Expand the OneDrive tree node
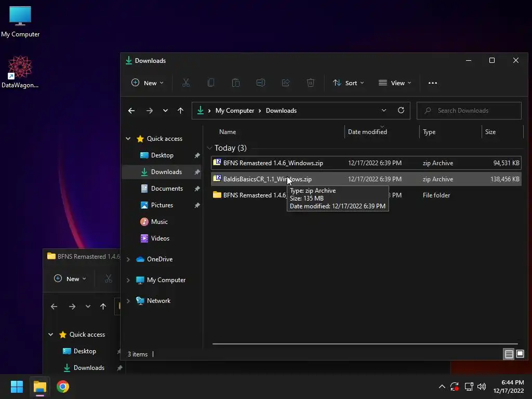The height and width of the screenshot is (399, 532). [128, 259]
